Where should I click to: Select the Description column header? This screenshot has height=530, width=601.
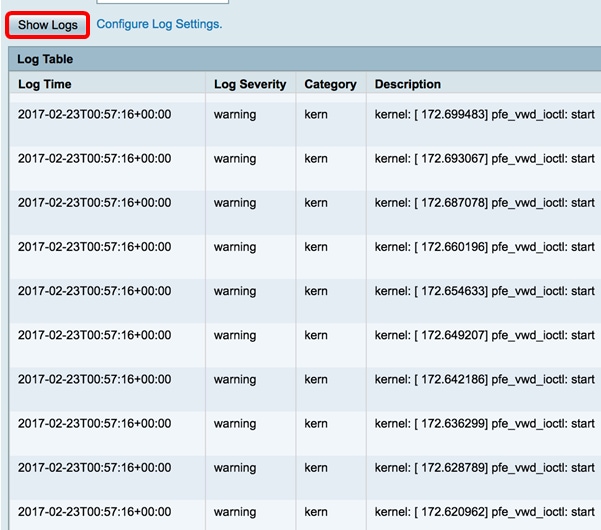pyautogui.click(x=407, y=84)
